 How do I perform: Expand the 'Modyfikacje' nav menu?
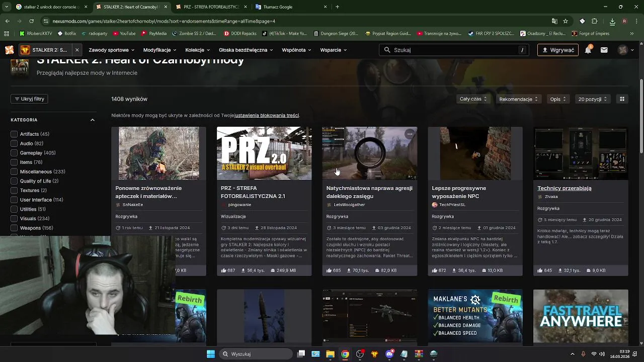160,50
